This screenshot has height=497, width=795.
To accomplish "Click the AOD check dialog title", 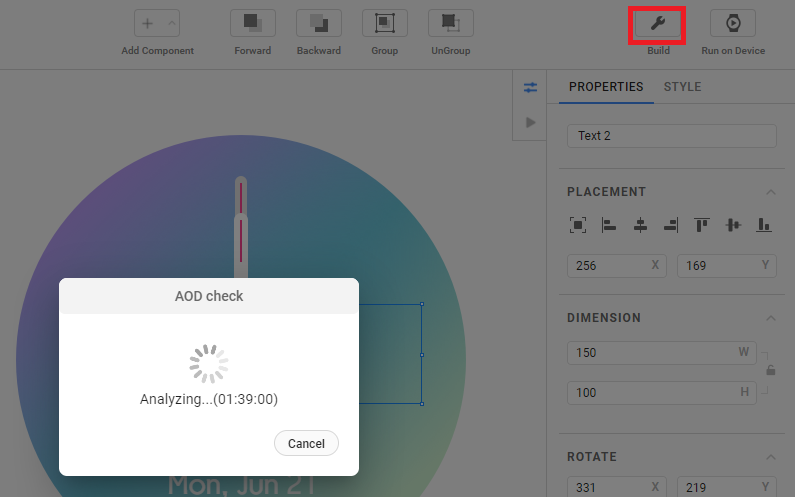I will pos(209,296).
